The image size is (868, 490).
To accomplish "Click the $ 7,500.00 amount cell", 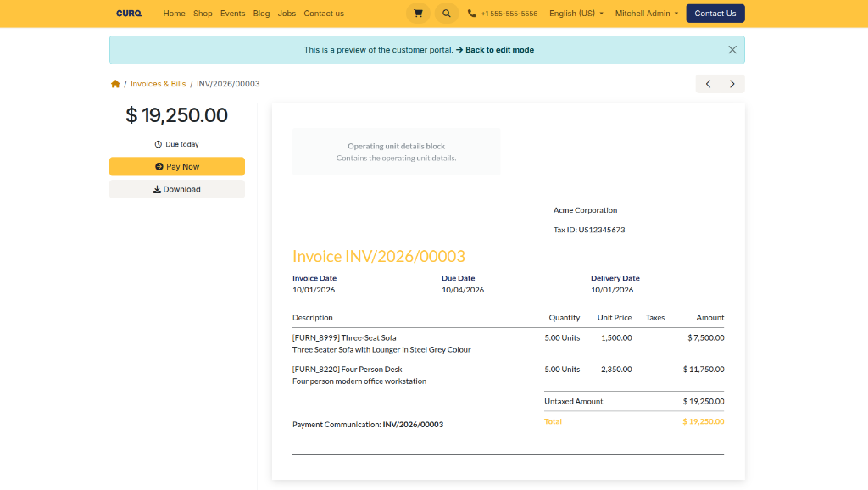I will point(706,337).
